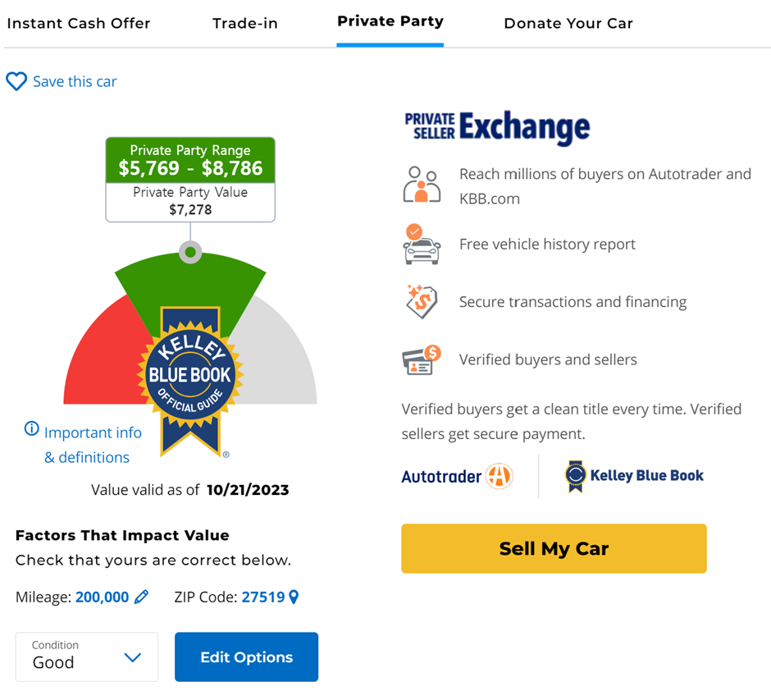The image size is (771, 700).
Task: Click the 200,000 mileage value link
Action: pyautogui.click(x=102, y=597)
